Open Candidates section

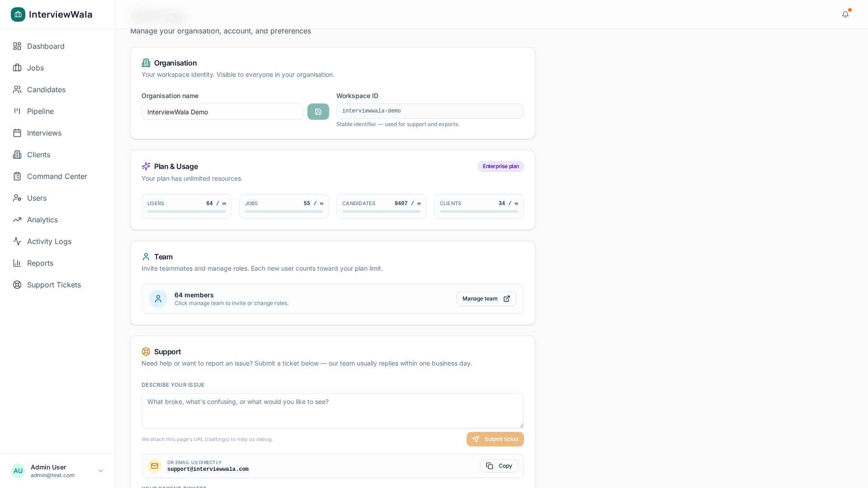pyautogui.click(x=58, y=89)
